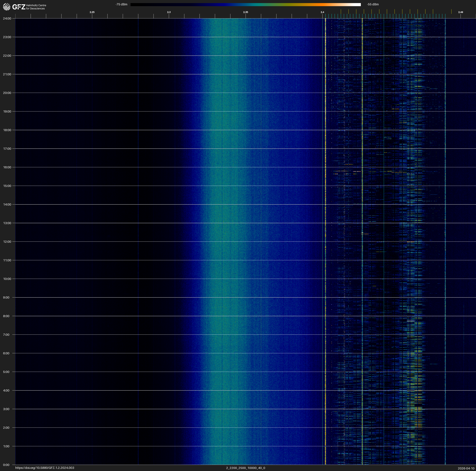Viewport: 476px width, 471px height.
Task: Click the GFZ striped globe logo icon
Action: point(7,7)
